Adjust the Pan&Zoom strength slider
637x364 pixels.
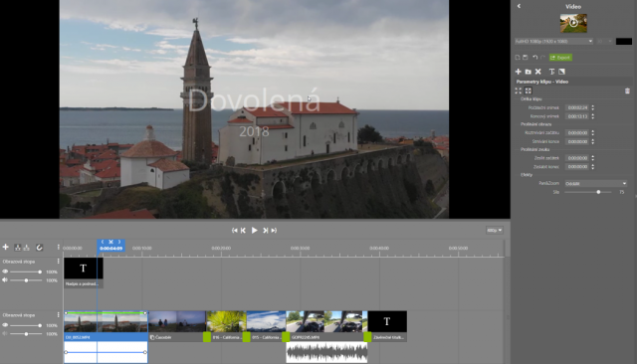(588, 192)
